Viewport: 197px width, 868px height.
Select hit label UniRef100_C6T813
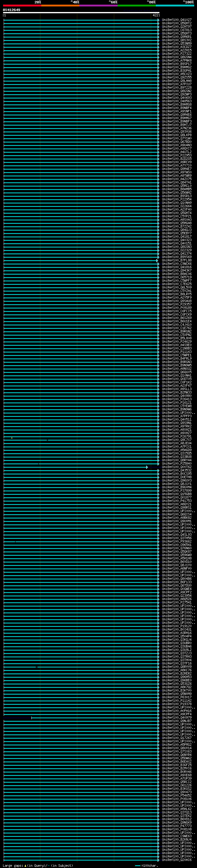[x=177, y=30]
